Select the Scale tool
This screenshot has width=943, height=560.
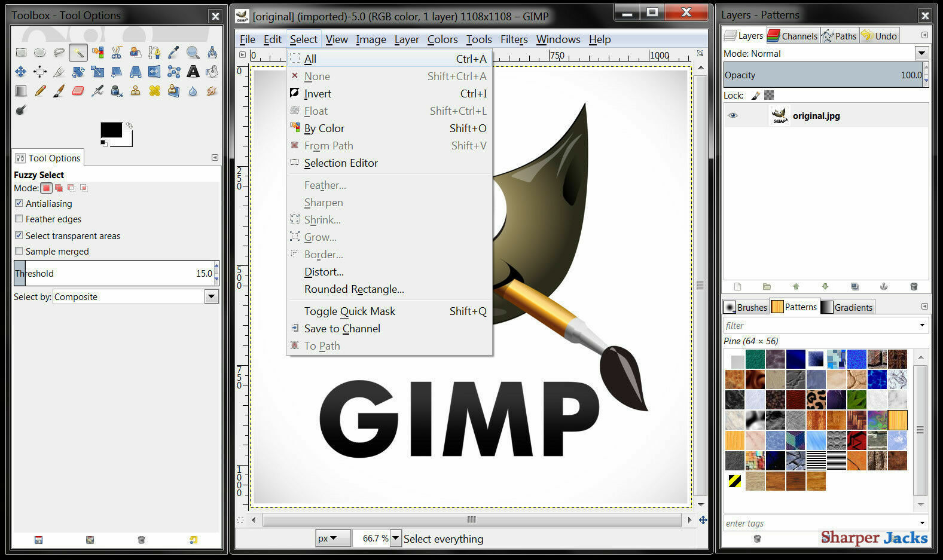click(97, 72)
